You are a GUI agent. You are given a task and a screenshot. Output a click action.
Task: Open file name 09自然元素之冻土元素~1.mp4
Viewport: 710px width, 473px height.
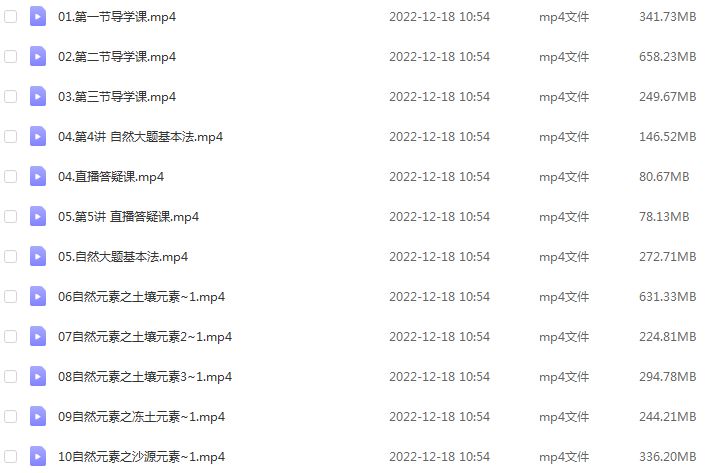(x=141, y=417)
